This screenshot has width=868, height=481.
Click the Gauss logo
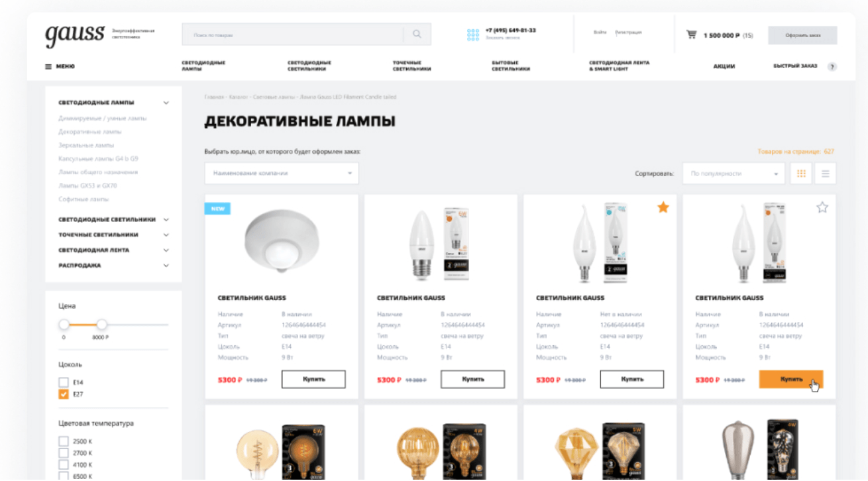pyautogui.click(x=75, y=34)
